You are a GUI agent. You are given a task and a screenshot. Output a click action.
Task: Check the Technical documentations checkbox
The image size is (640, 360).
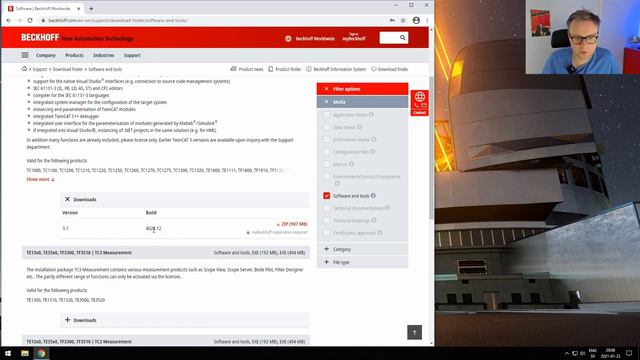tap(327, 208)
